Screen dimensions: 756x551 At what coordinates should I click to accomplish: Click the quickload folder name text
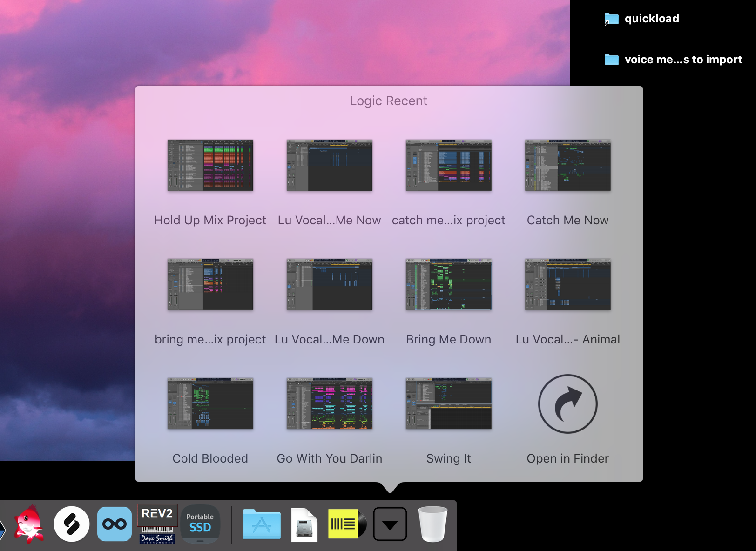652,19
